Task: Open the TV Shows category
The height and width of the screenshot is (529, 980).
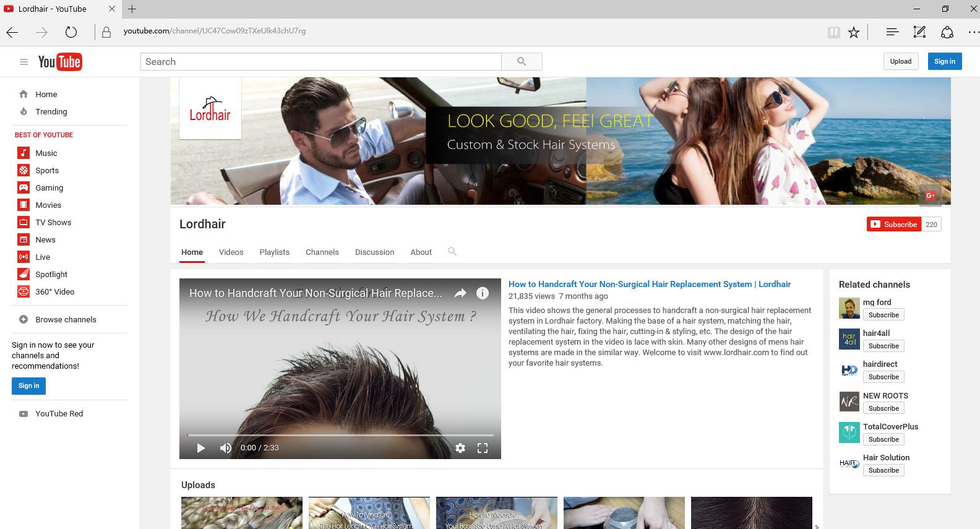Action: 53,222
